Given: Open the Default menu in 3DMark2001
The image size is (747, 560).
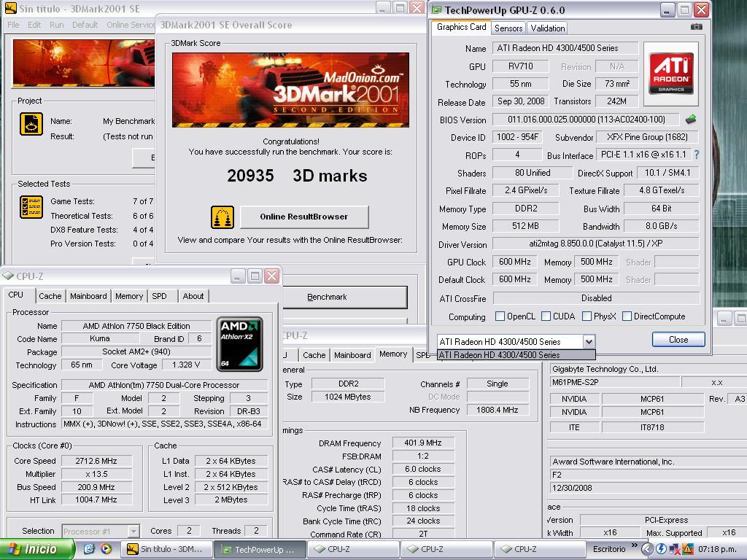Looking at the screenshot, I should pyautogui.click(x=85, y=25).
